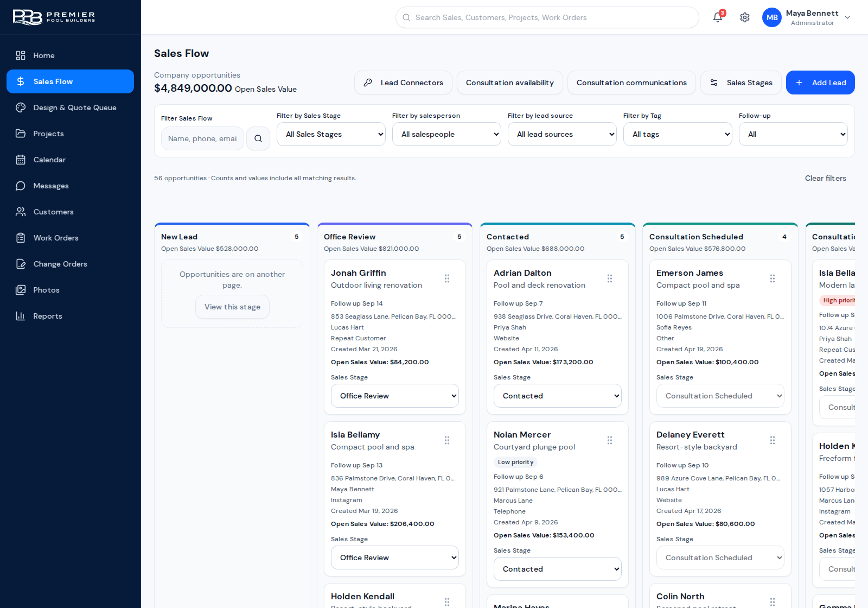Image resolution: width=868 pixels, height=608 pixels.
Task: Open Change Orders in sidebar
Action: 70,264
